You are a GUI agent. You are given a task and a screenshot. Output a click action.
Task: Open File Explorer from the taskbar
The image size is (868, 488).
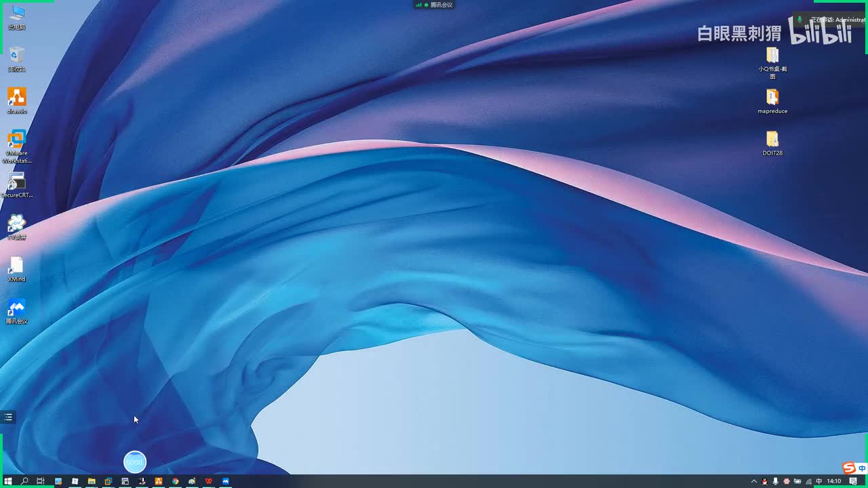point(92,481)
